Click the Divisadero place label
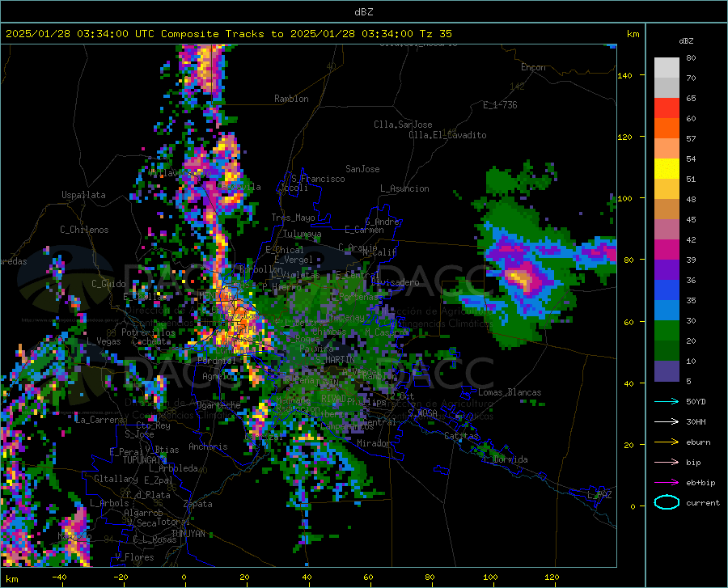Image resolution: width=728 pixels, height=588 pixels. (395, 282)
